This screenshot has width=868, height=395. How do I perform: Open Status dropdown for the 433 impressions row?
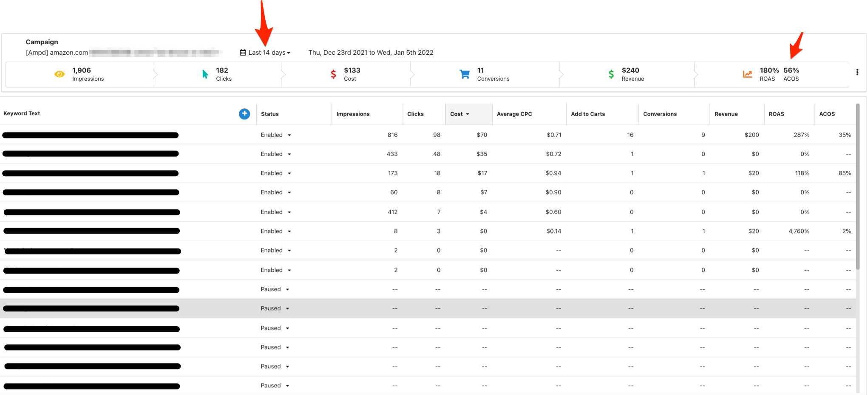(276, 154)
